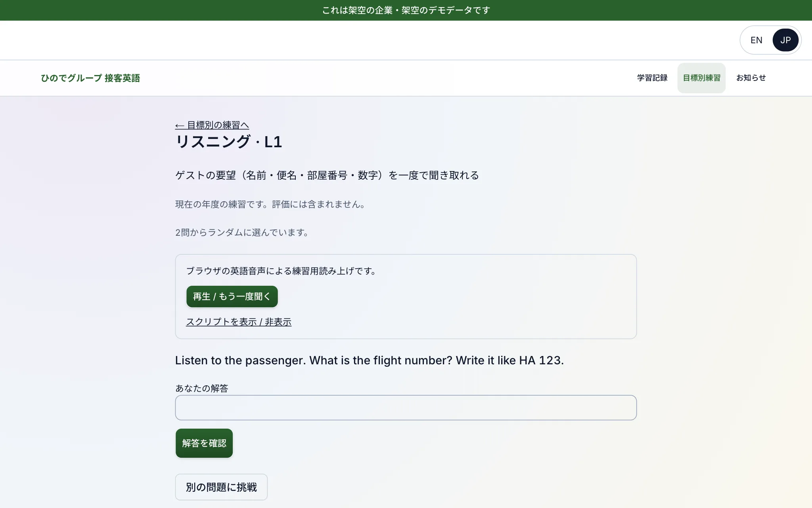This screenshot has height=508, width=812.
Task: Click the 現在の年度の練習です notice
Action: [x=271, y=204]
